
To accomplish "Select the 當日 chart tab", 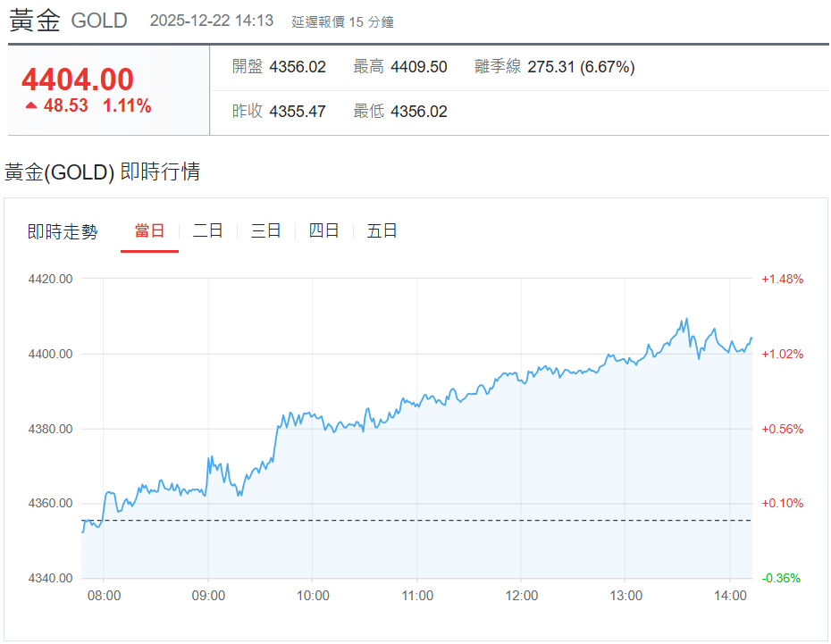I will 149,230.
